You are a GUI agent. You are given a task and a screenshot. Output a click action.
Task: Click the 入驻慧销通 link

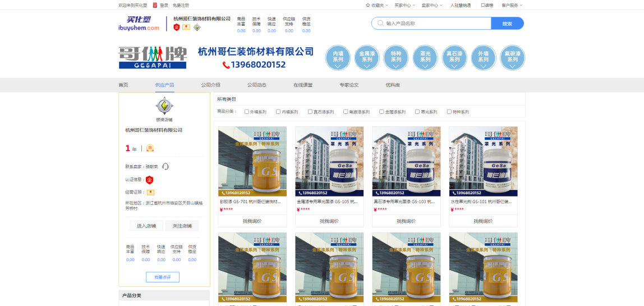[x=461, y=6]
